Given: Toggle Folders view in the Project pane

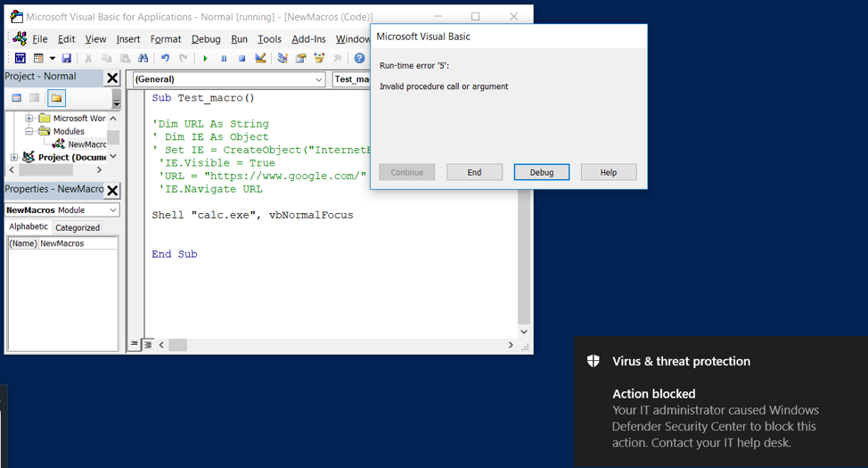Looking at the screenshot, I should coord(56,98).
